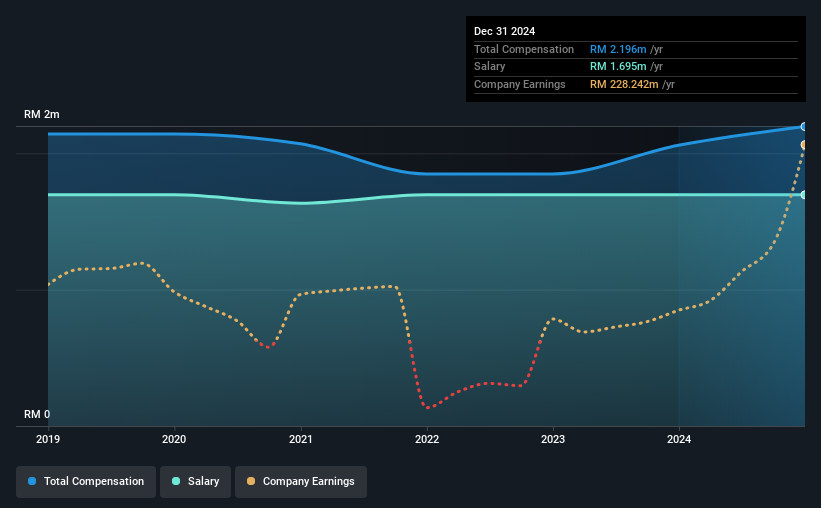This screenshot has height=508, width=821.
Task: Toggle the Total Compensation legend button
Action: pyautogui.click(x=86, y=482)
